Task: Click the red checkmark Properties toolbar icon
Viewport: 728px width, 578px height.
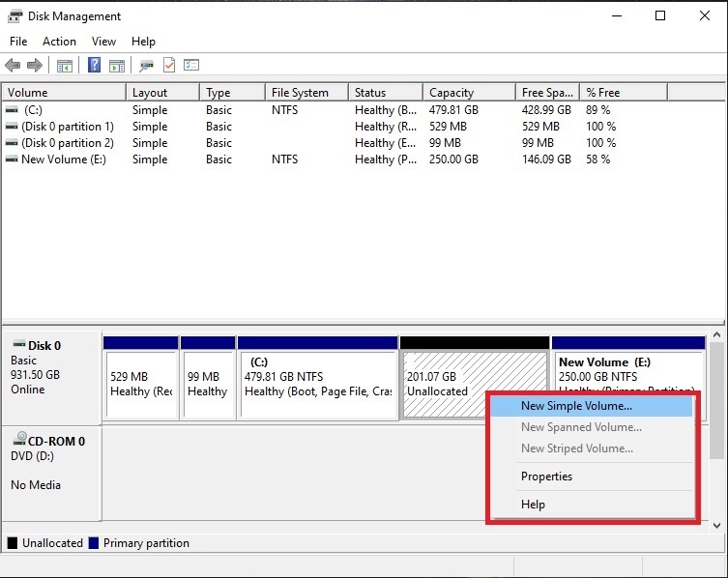Action: (x=169, y=66)
